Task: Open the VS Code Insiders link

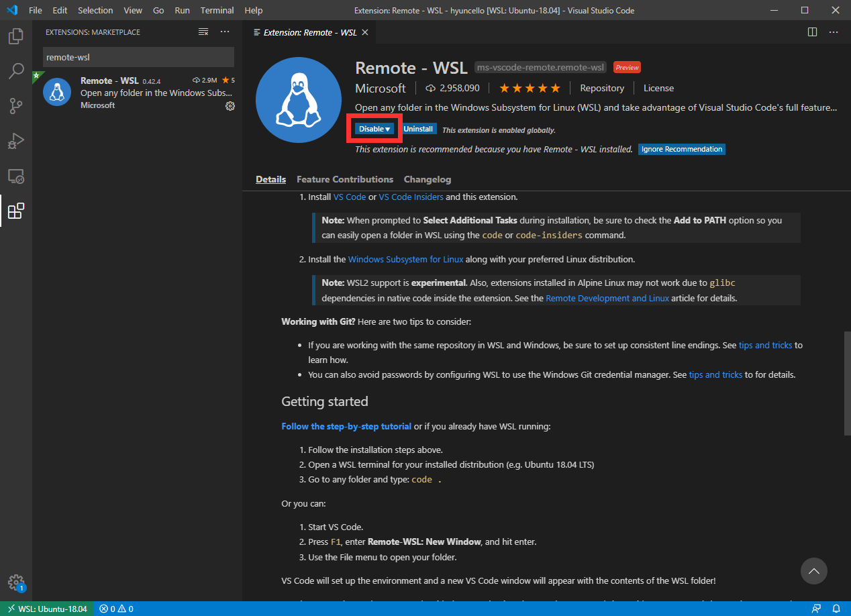Action: [x=411, y=197]
